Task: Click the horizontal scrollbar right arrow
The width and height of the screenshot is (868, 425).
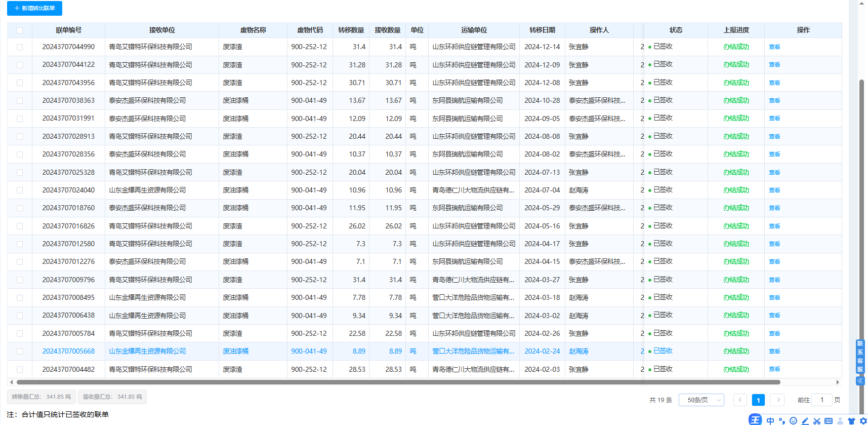Action: coord(838,382)
